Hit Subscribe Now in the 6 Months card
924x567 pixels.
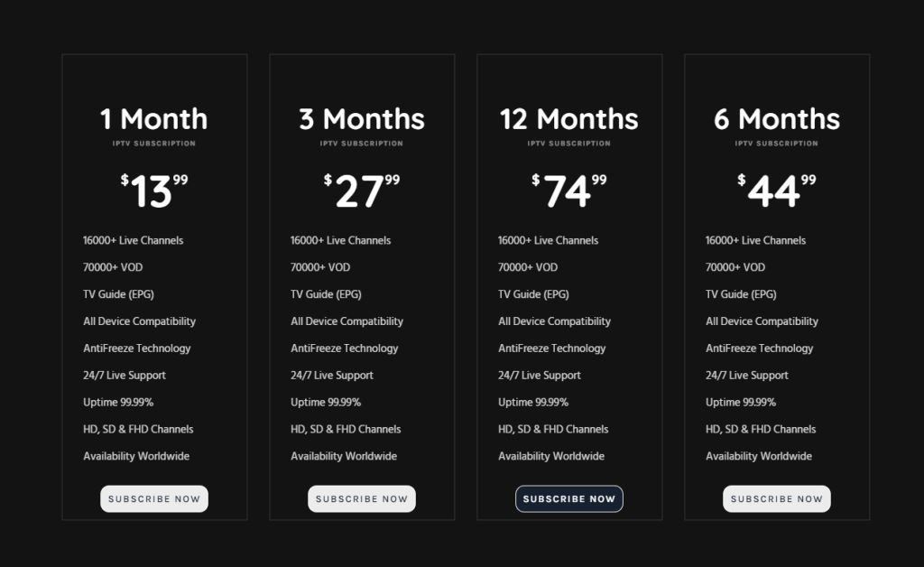pyautogui.click(x=777, y=498)
